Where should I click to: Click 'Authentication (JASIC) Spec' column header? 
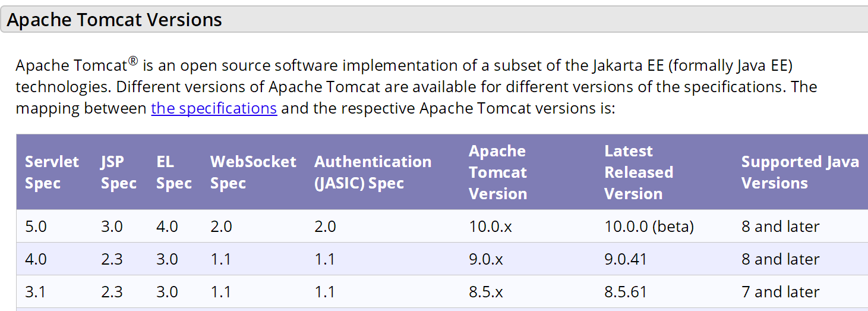pyautogui.click(x=373, y=172)
